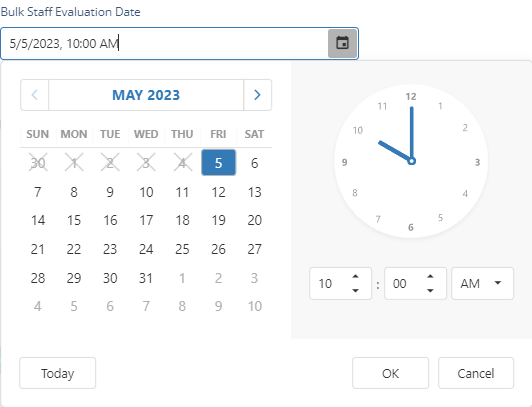Go to next month with right chevron
The width and height of the screenshot is (532, 407).
[x=258, y=95]
